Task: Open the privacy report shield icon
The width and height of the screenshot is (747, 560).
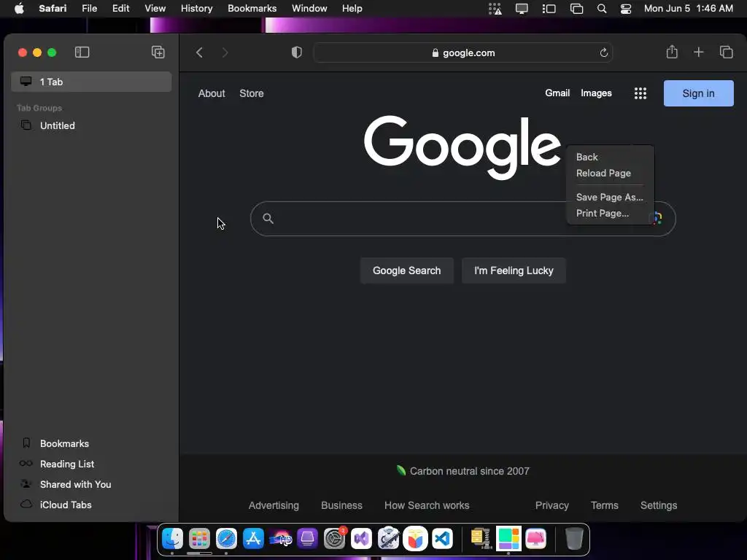Action: coord(297,52)
